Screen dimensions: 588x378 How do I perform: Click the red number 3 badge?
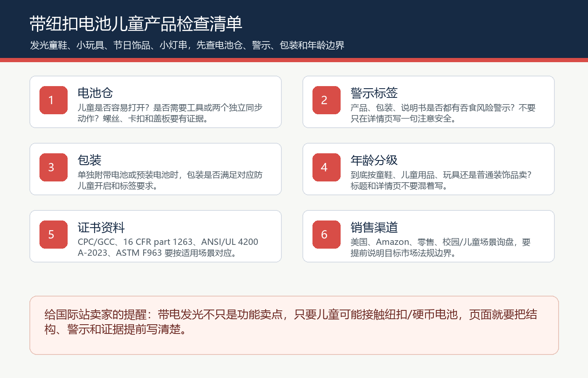point(53,167)
